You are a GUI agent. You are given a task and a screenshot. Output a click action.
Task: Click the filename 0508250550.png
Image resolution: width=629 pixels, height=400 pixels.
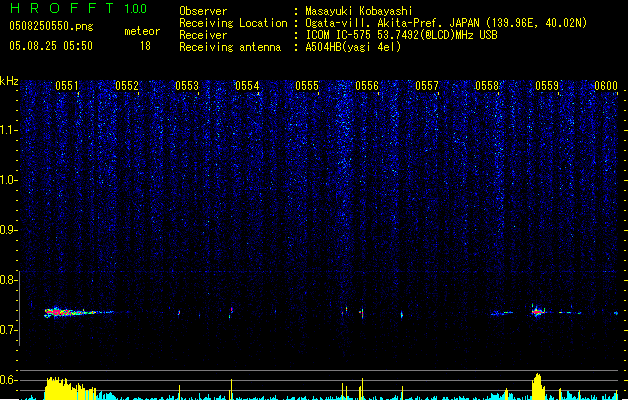51,26
